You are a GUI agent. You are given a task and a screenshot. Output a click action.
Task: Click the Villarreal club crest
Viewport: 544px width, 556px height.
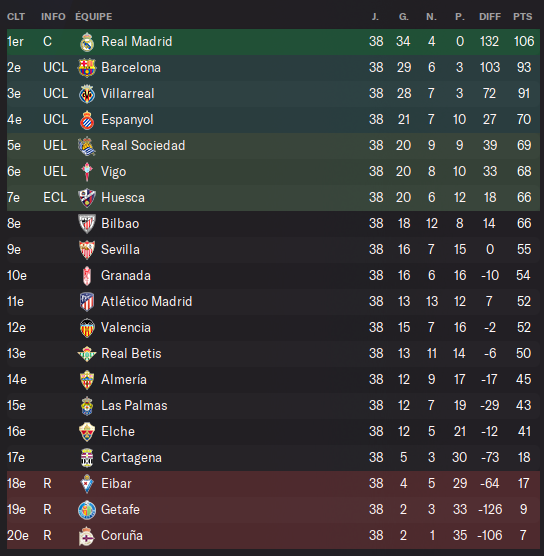[87, 94]
